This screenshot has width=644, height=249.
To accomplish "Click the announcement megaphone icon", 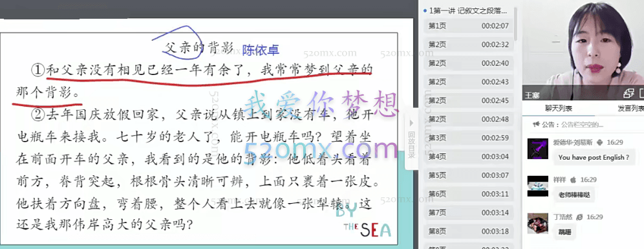I will click(x=536, y=124).
